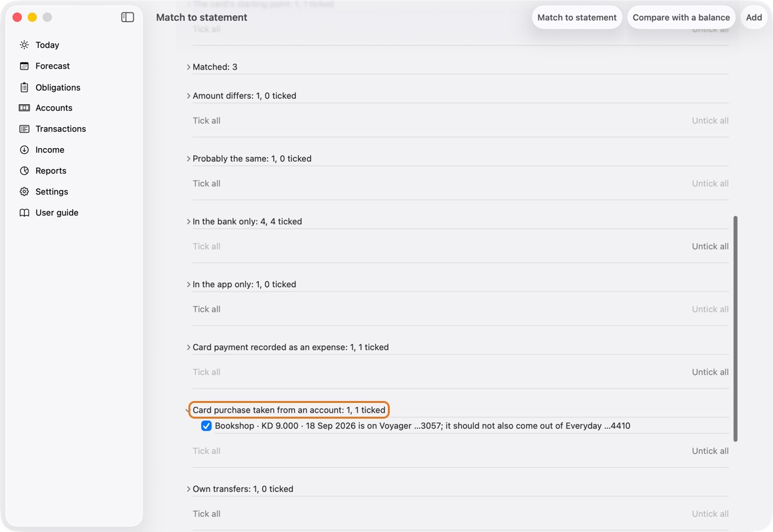Click the Accounts banknote icon
Viewport: 773px width, 532px height.
point(24,108)
